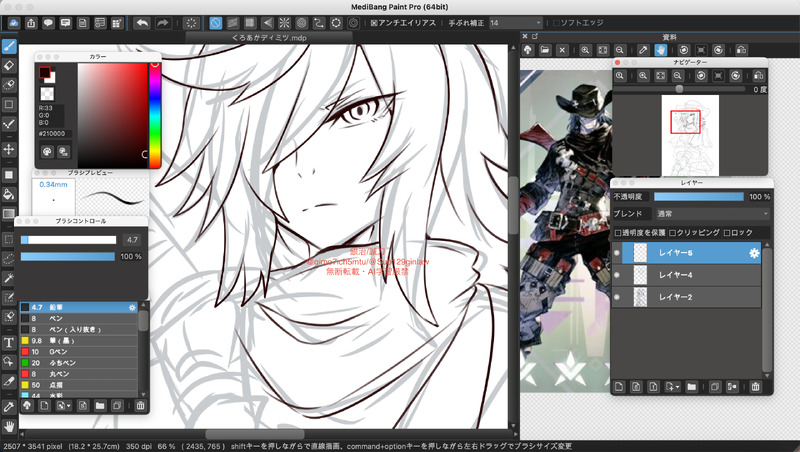Open settings gear for レイヤー5
Screen dimensions: 800x452
pos(754,253)
